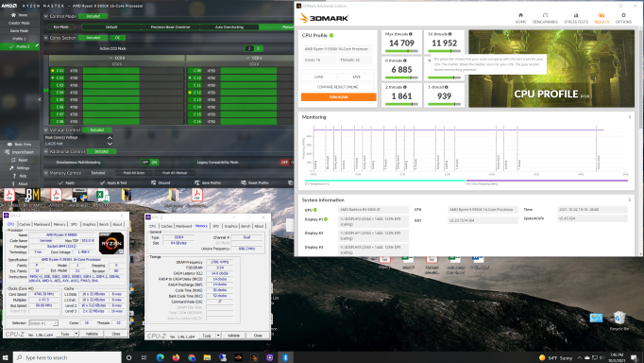Open 3DMark Options page

tap(623, 18)
